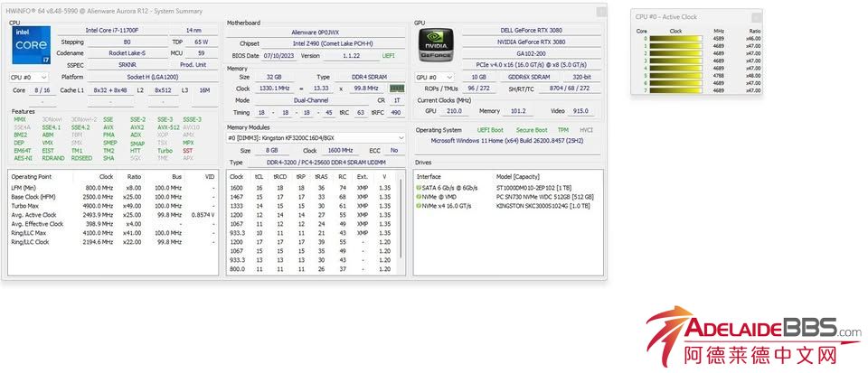The height and width of the screenshot is (373, 868).
Task: Select the BIOS date 07/10/2023 field
Action: [x=279, y=56]
